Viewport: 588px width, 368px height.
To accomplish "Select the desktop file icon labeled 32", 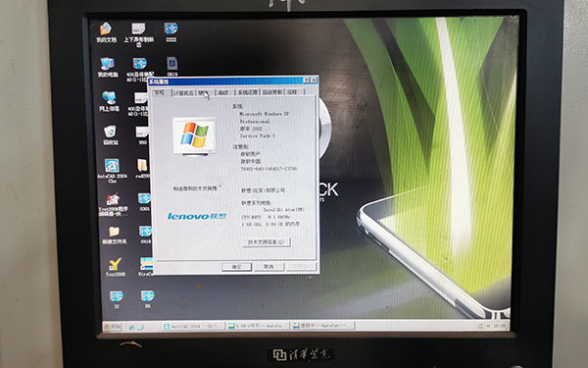I will tap(117, 299).
